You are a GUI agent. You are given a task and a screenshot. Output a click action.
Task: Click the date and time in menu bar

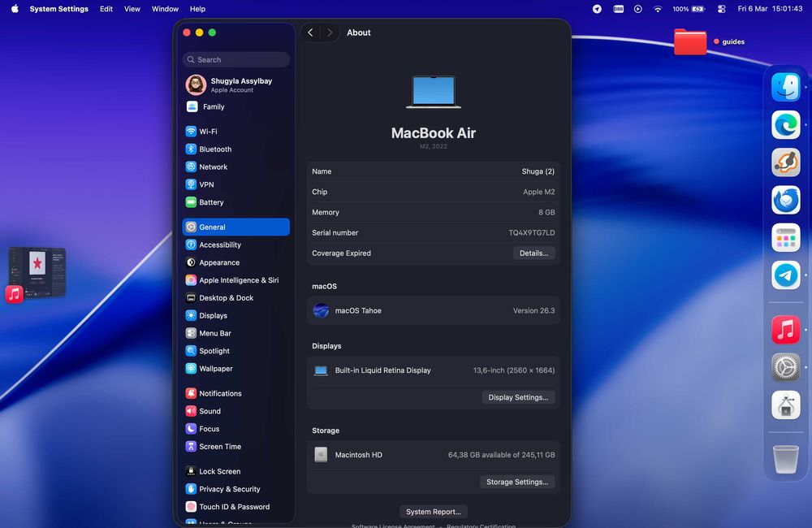tap(770, 9)
